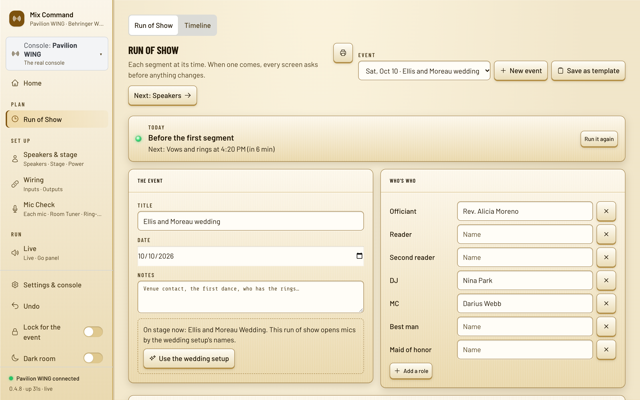
Task: Open the Console Pavilion WING selector
Action: point(57,54)
